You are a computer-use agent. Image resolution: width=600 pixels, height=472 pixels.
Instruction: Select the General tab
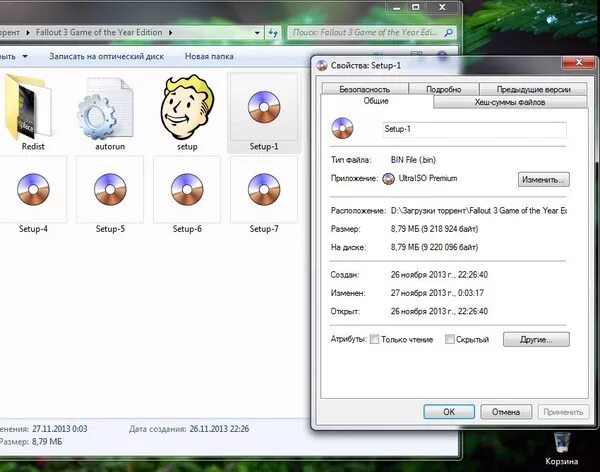point(376,101)
